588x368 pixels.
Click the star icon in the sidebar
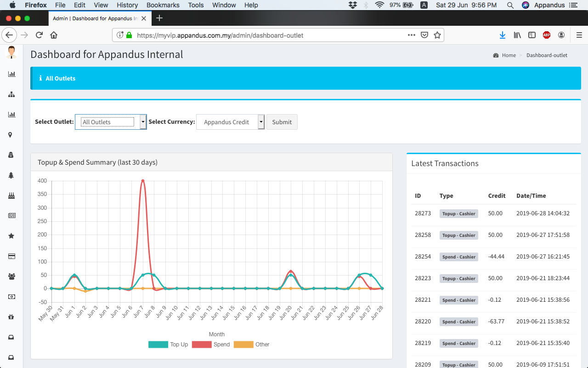tap(11, 236)
